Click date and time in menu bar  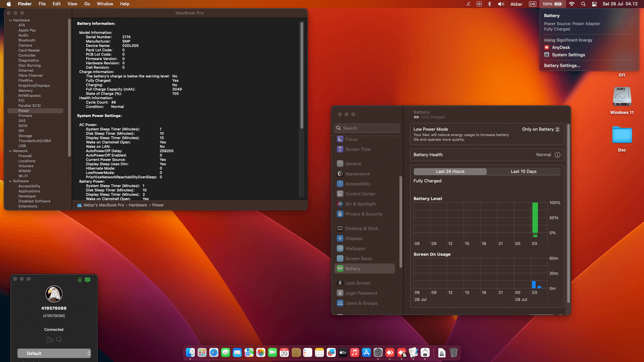[620, 4]
